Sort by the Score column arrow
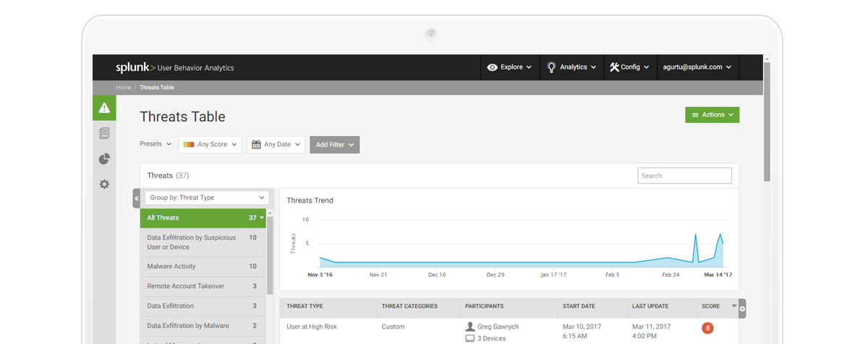This screenshot has height=344, width=868. (733, 306)
